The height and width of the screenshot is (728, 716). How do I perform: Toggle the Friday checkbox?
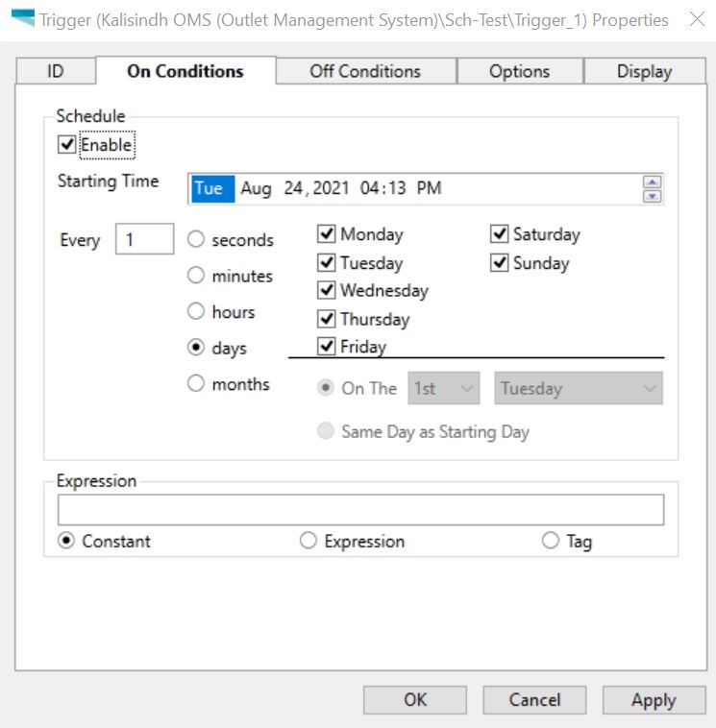326,347
